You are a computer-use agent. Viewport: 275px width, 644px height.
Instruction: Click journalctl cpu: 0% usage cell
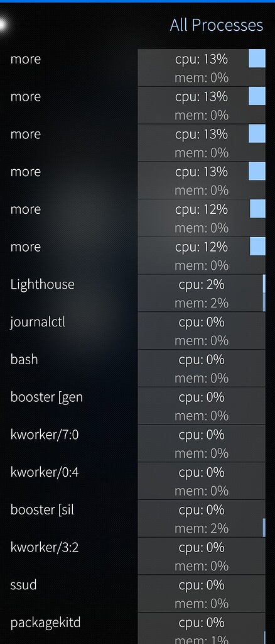pyautogui.click(x=202, y=321)
